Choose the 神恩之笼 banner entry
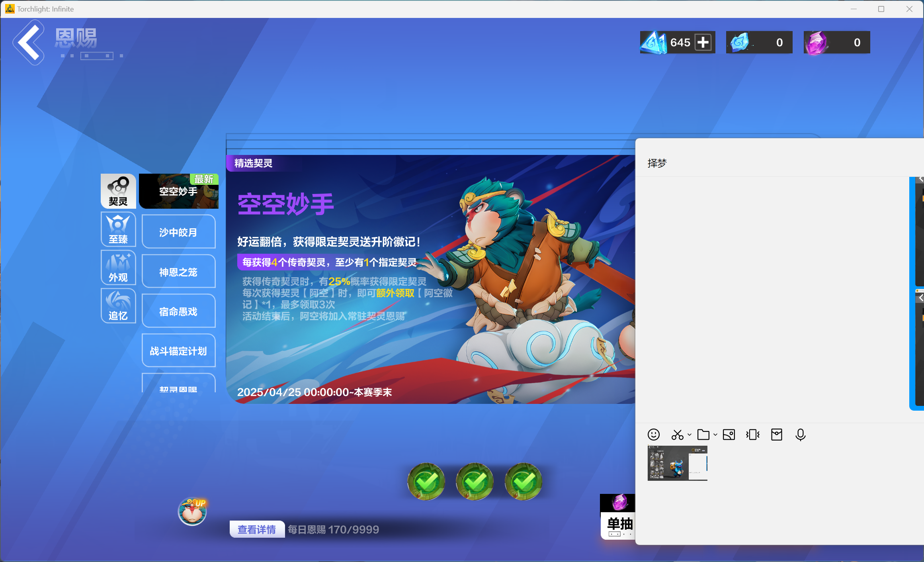 tap(178, 272)
